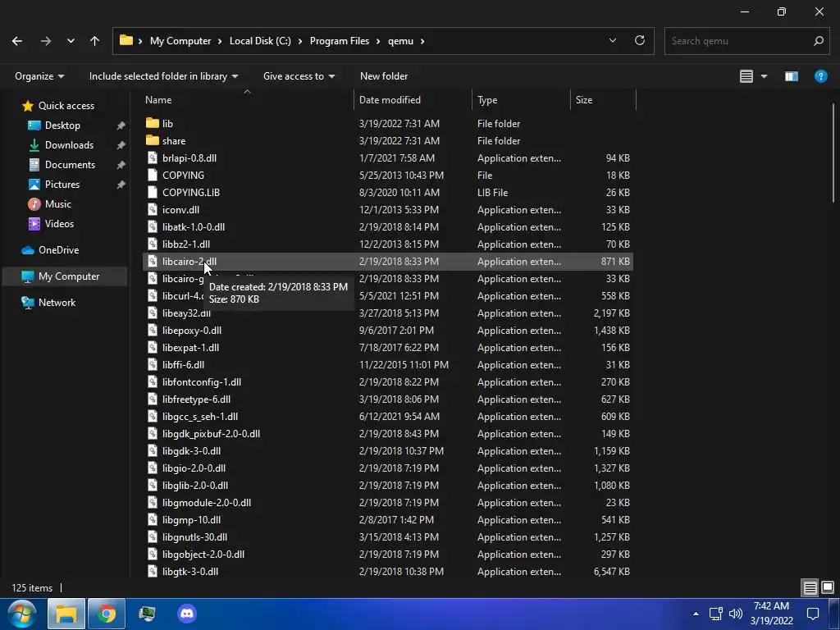Sort by the Type column header
This screenshot has height=630, width=840.
coord(487,99)
